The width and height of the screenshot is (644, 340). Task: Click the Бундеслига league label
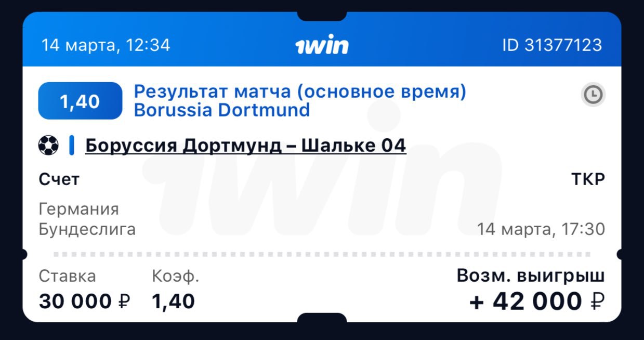click(x=87, y=229)
